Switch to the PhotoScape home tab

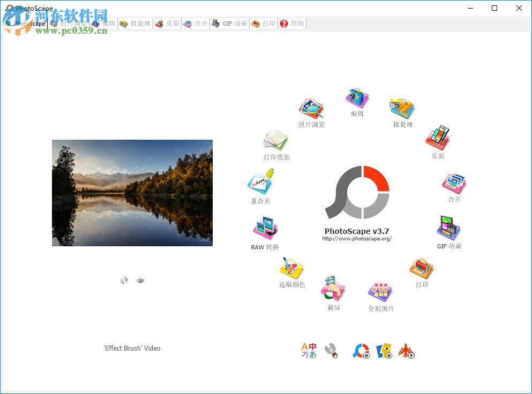coord(24,24)
